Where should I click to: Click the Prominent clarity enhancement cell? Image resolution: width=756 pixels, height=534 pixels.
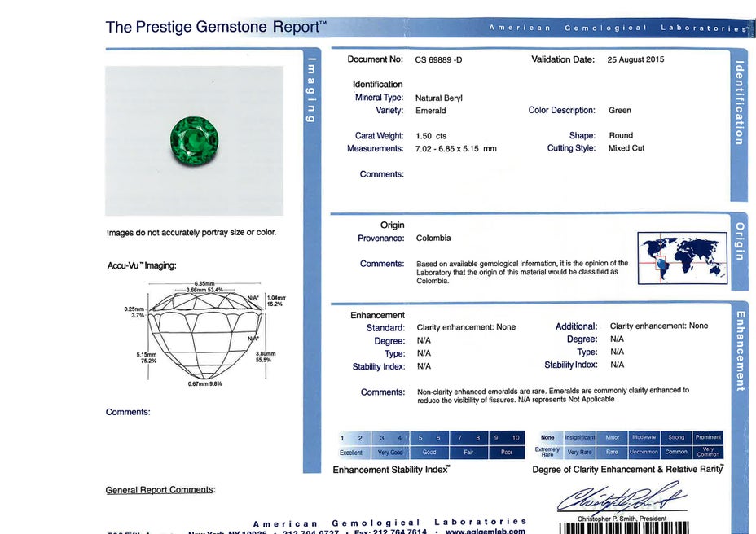(708, 437)
